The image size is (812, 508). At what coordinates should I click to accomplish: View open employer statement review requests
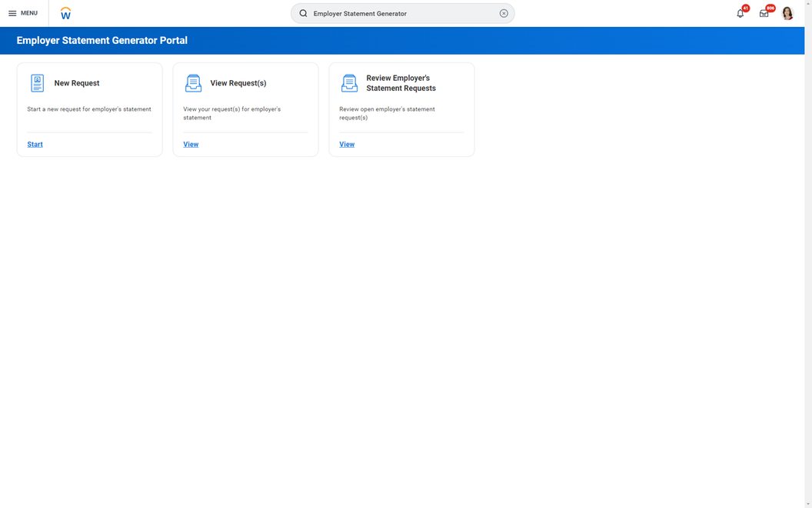coord(346,144)
